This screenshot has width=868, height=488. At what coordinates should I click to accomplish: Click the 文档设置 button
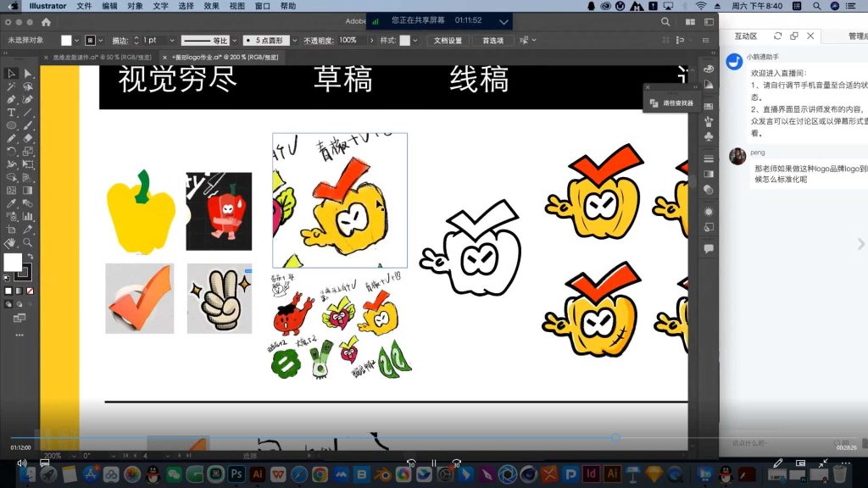(448, 40)
